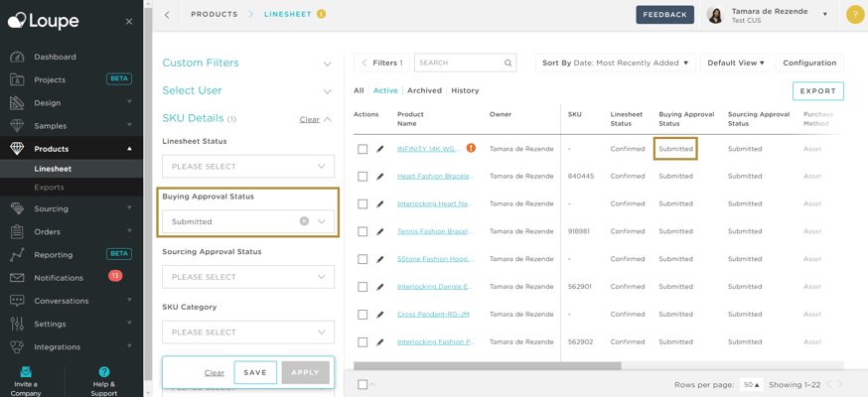Click the Invite a Company icon
The height and width of the screenshot is (397, 868).
[26, 372]
